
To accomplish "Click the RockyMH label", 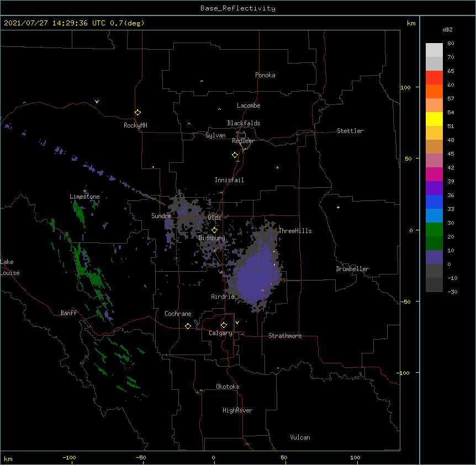I will [x=135, y=125].
